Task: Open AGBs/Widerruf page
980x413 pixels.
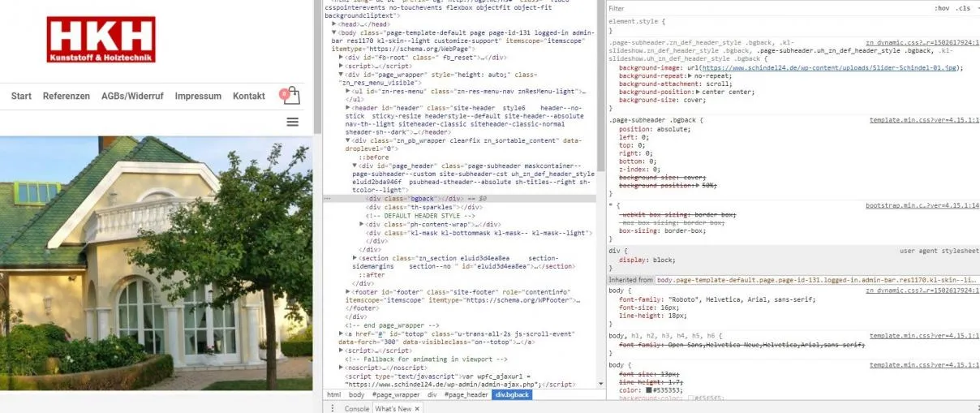Action: pyautogui.click(x=132, y=96)
